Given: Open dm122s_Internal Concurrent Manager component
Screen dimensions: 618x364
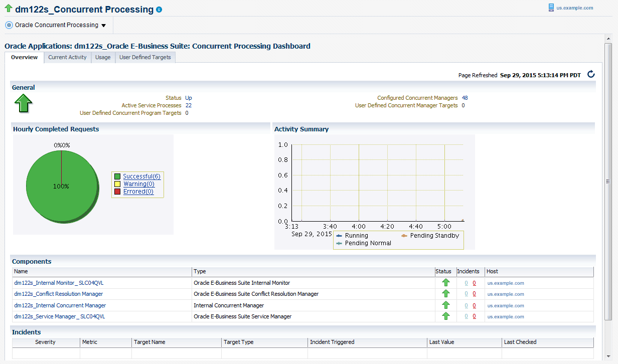Looking at the screenshot, I should (60, 305).
